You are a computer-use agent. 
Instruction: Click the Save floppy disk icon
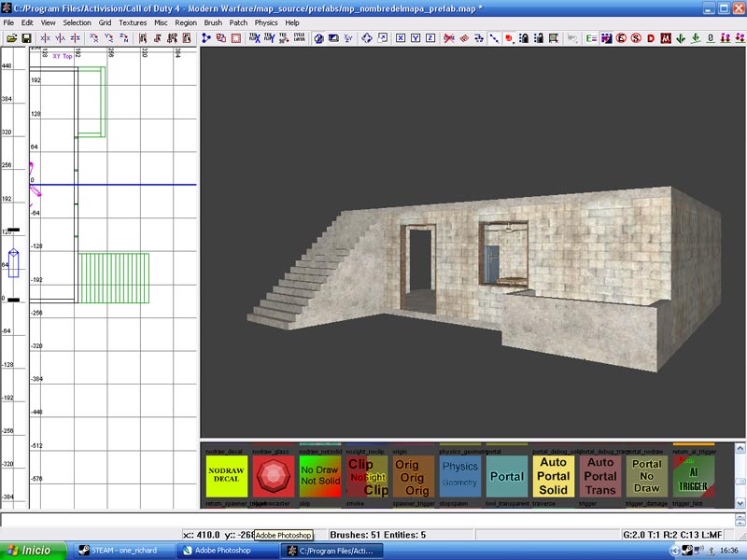26,38
